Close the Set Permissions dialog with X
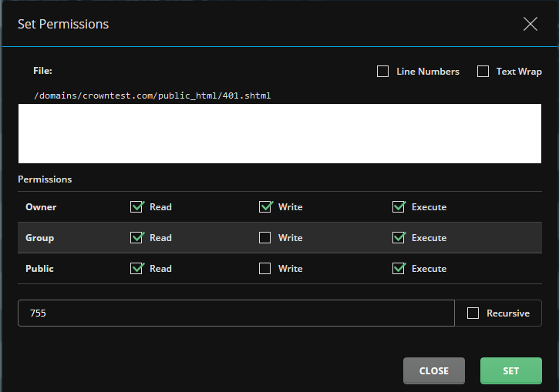Viewport: 559px width, 392px height. [530, 24]
